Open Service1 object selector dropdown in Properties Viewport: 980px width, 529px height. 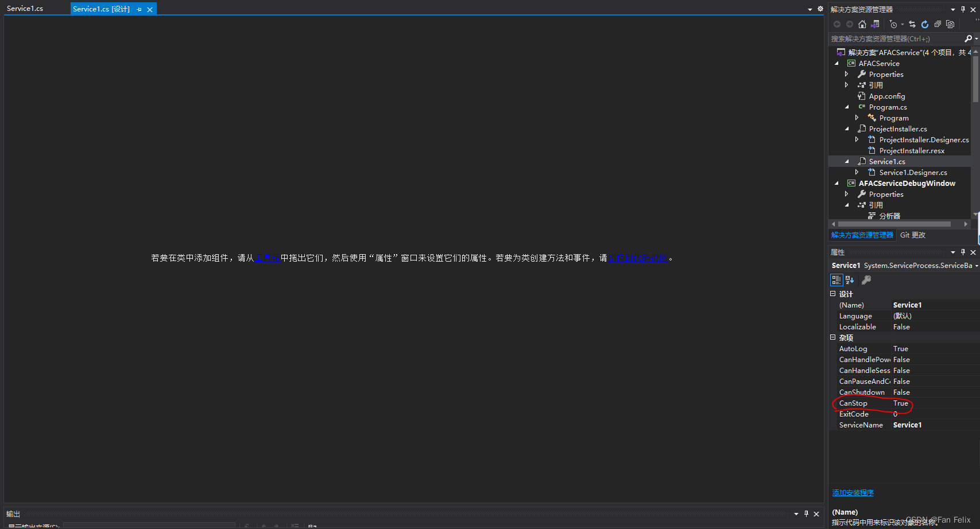point(976,266)
